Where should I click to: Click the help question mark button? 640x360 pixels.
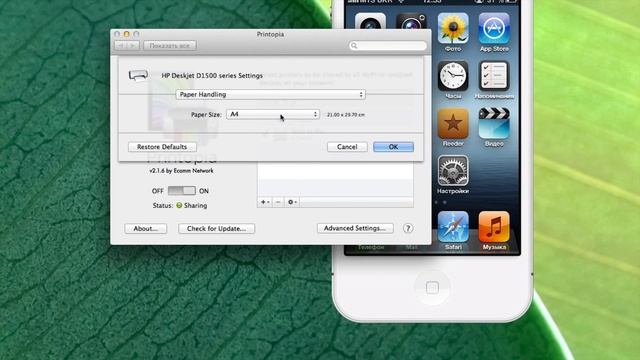(408, 228)
